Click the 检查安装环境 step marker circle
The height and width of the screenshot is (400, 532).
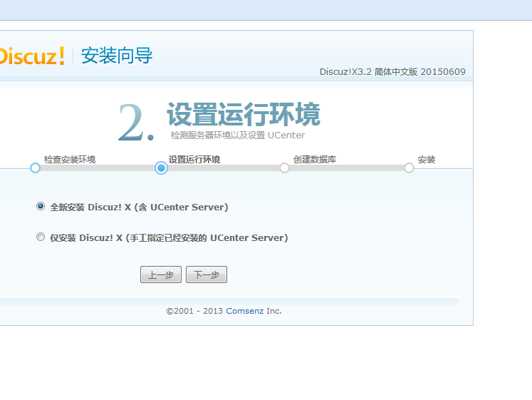35,168
